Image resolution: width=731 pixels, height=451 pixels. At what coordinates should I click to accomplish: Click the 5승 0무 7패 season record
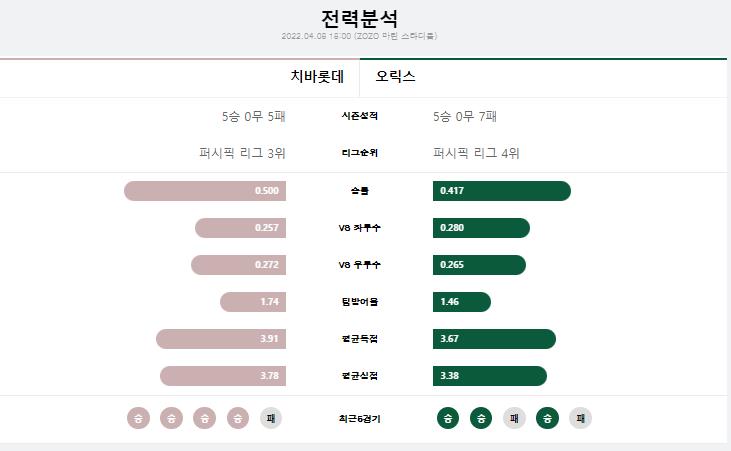[x=465, y=116]
